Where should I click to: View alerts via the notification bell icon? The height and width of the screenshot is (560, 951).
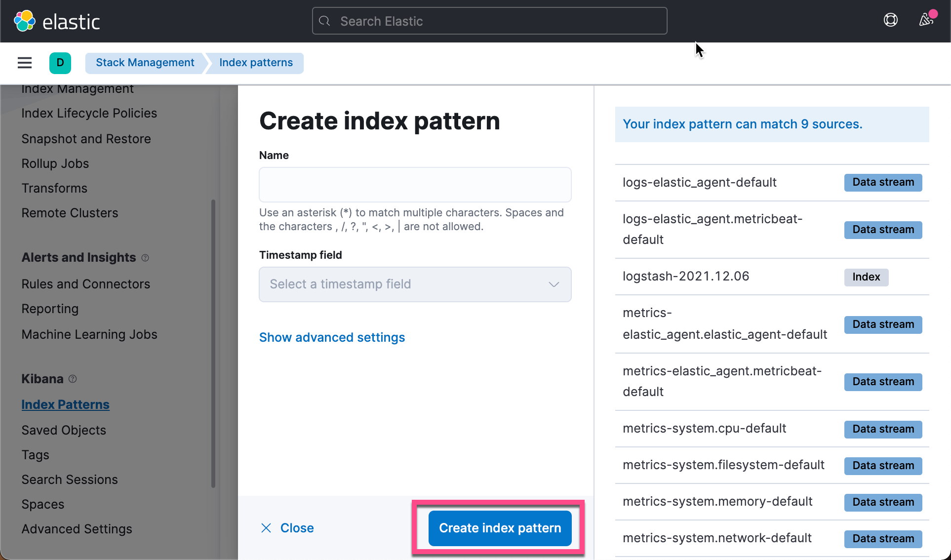(926, 20)
